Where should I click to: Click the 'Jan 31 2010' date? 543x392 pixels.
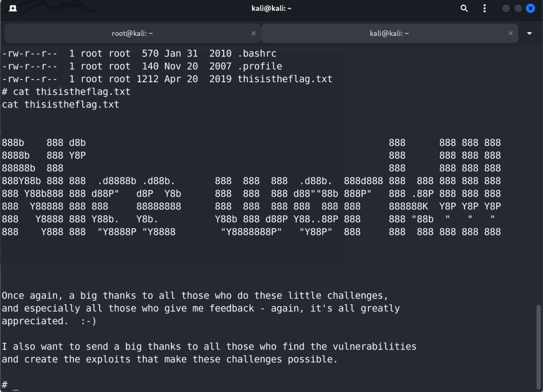pos(198,54)
